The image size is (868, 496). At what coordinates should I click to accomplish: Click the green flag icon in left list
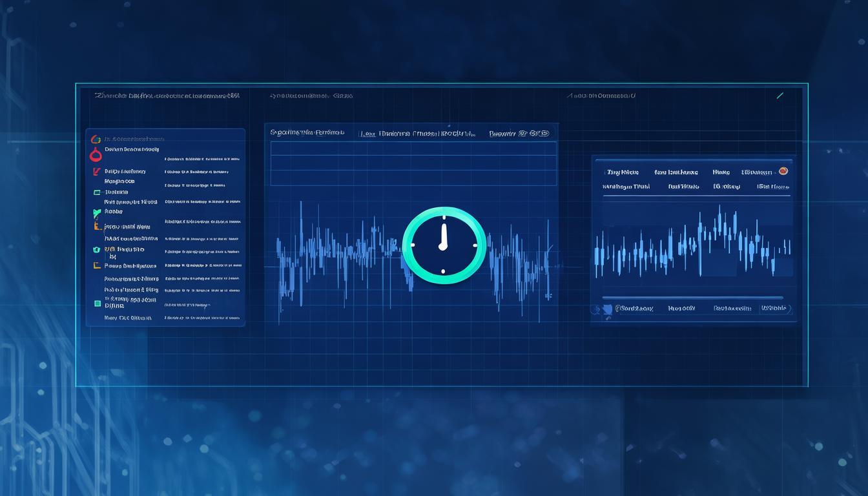click(x=97, y=212)
